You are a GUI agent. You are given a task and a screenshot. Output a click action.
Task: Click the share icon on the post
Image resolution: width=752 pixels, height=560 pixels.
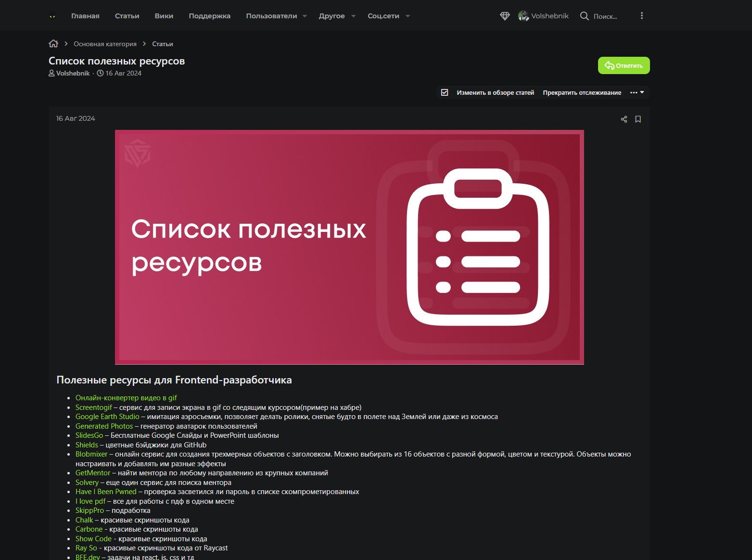point(624,119)
